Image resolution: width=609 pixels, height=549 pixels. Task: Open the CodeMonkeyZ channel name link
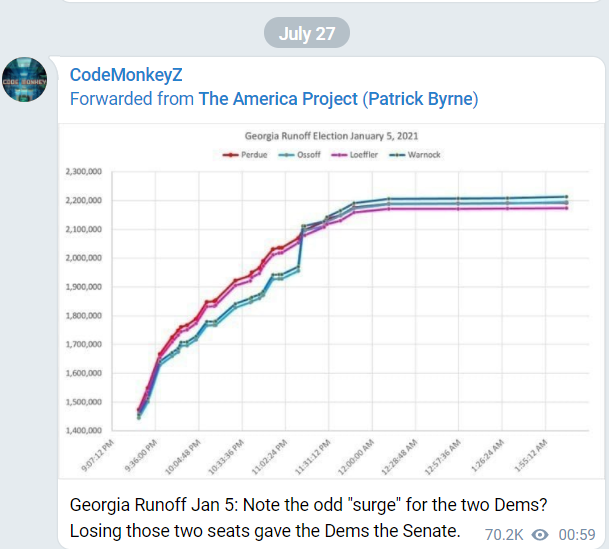coord(126,75)
